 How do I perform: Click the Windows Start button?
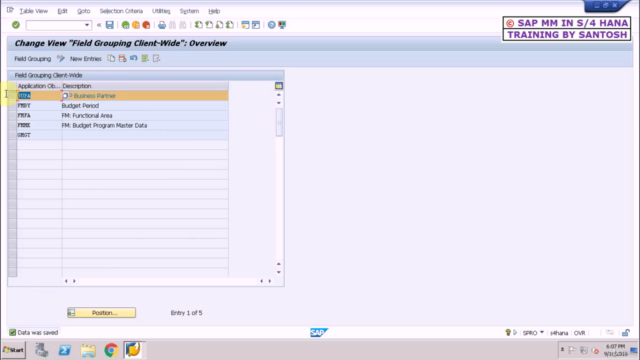click(x=13, y=350)
